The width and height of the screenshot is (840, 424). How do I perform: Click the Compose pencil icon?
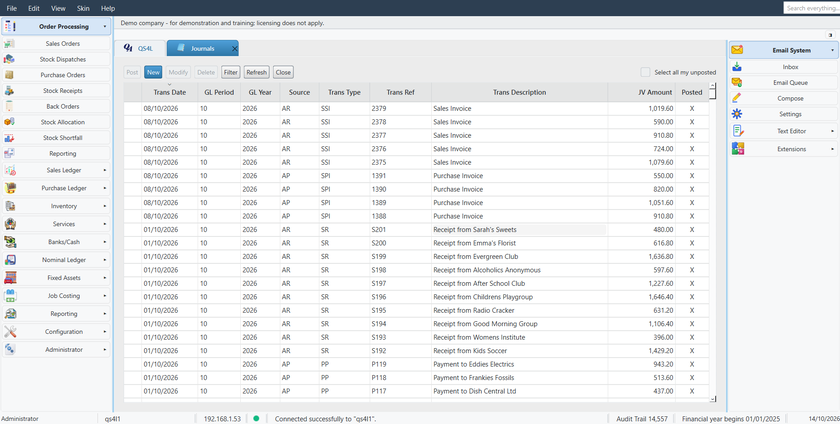(x=737, y=99)
